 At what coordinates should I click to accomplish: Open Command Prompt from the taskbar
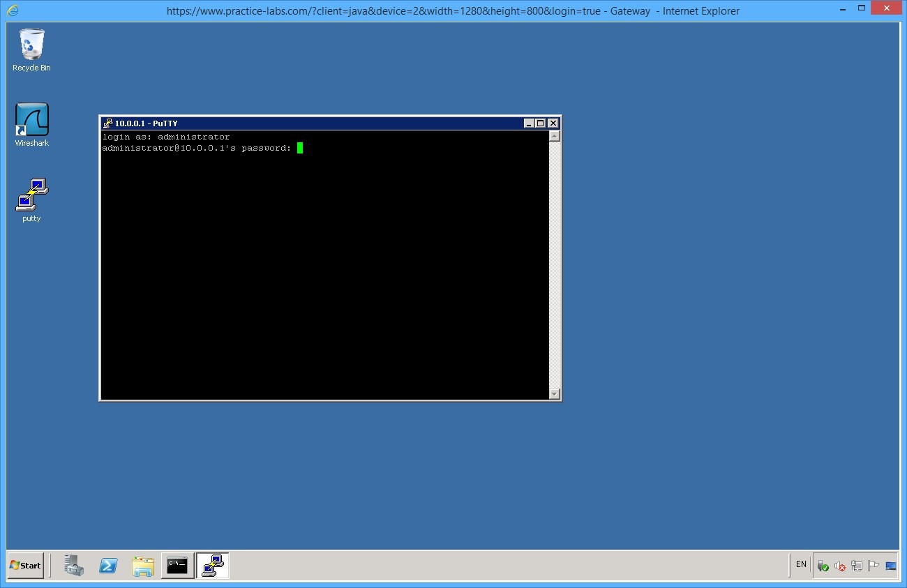(177, 566)
